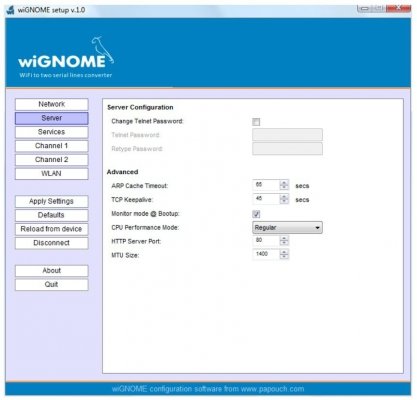Click the ARP Cache Timeout label
417x400 pixels.
[140, 186]
